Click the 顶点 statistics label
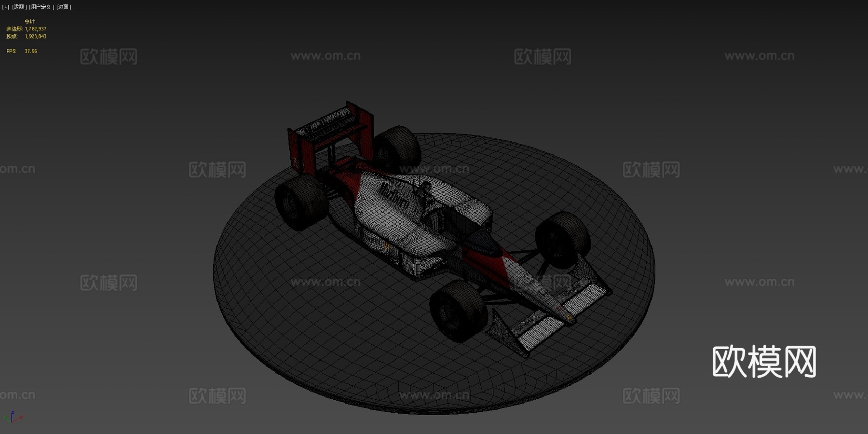The height and width of the screenshot is (434, 868). (12, 37)
